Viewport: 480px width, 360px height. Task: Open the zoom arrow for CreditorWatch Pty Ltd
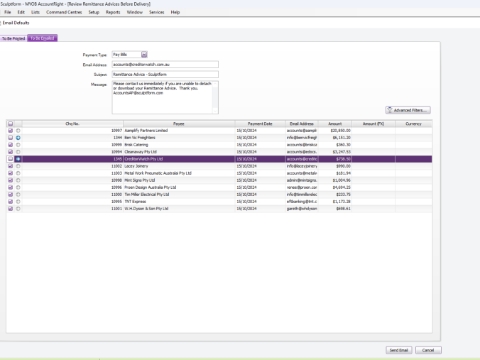coord(18,159)
